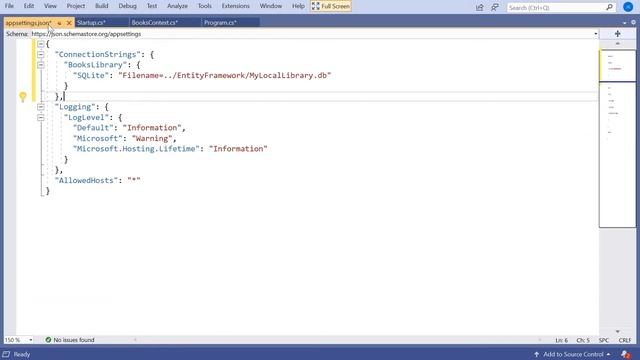Open the Edit menu
This screenshot has width=640, height=360.
[29, 6]
